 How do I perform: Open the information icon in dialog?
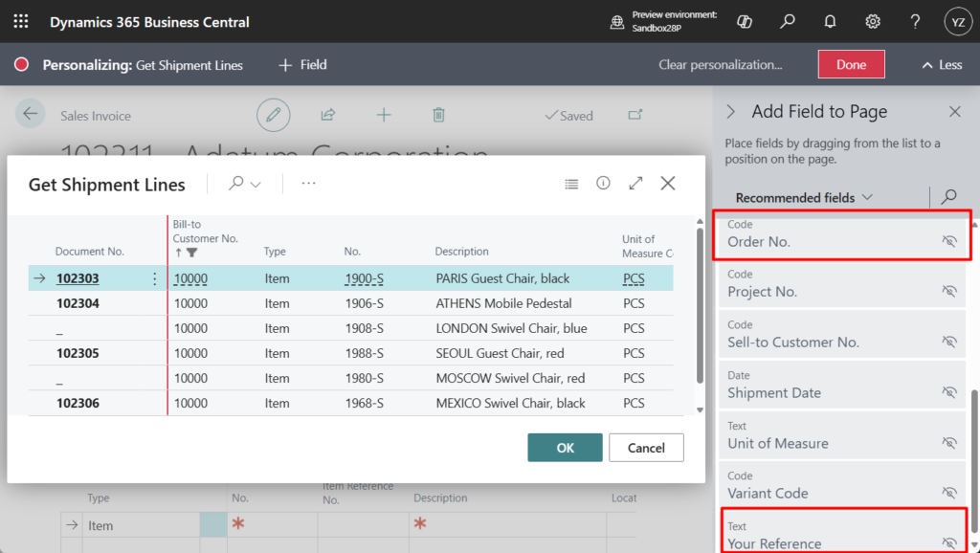coord(603,184)
